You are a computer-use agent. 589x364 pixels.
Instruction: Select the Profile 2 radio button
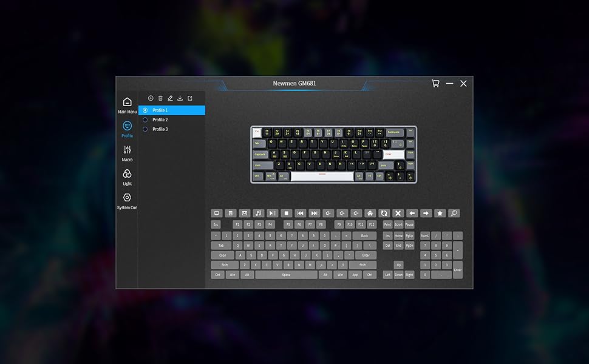tap(145, 120)
